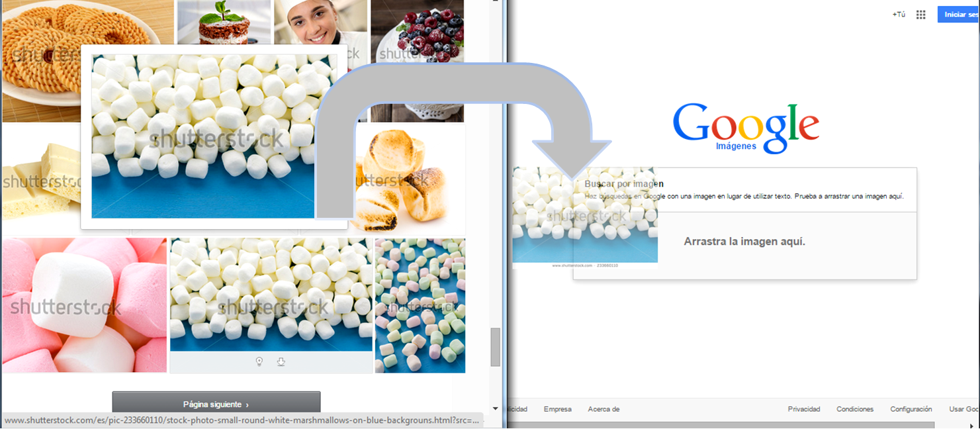Screen dimensions: 980x429
Task: Open the white chocolate pieces thumbnail
Action: (x=41, y=180)
